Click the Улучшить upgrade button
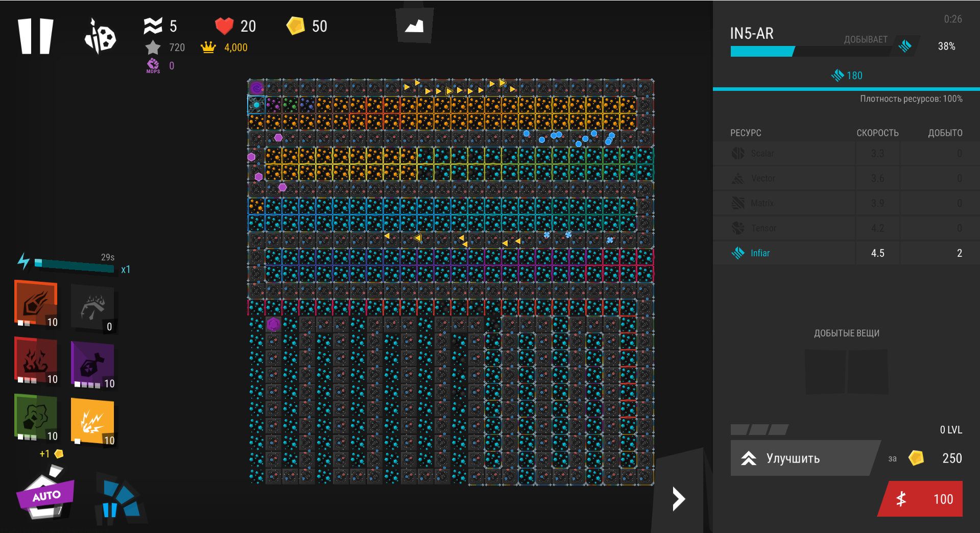 [804, 458]
